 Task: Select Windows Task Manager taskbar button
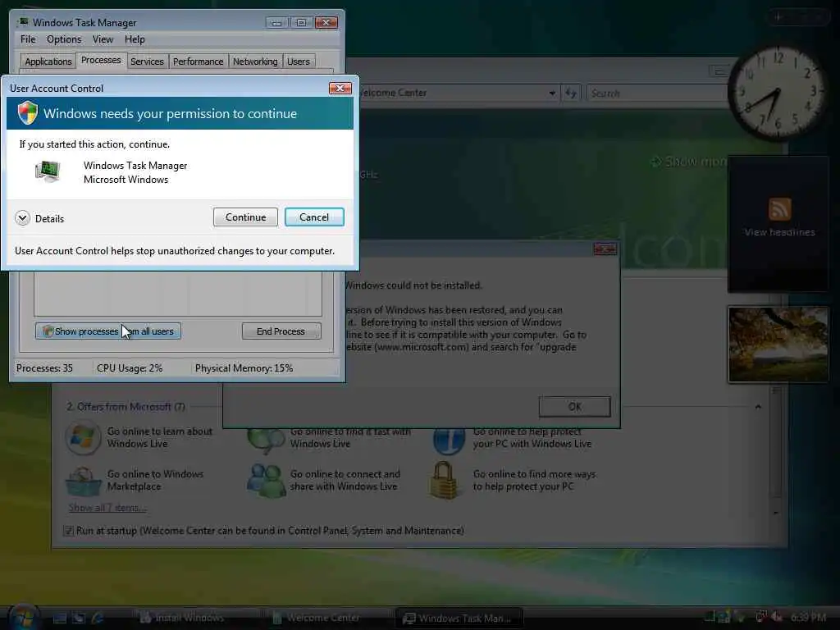(459, 618)
